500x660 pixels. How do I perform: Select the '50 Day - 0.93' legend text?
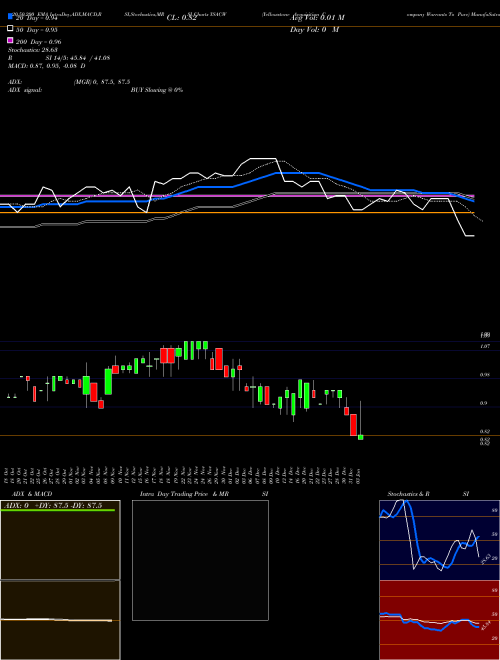(36, 30)
